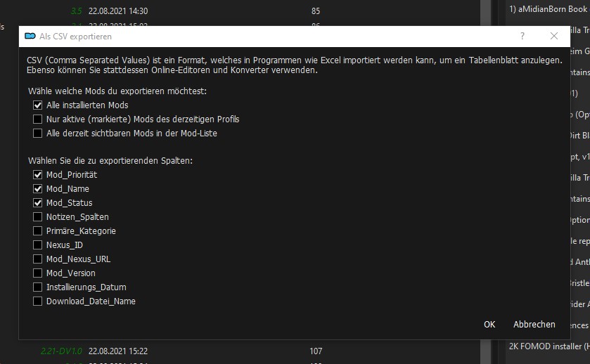The height and width of the screenshot is (364, 590).
Task: Uncheck the 'Alle installierten Mods' checkbox
Action: coord(38,105)
